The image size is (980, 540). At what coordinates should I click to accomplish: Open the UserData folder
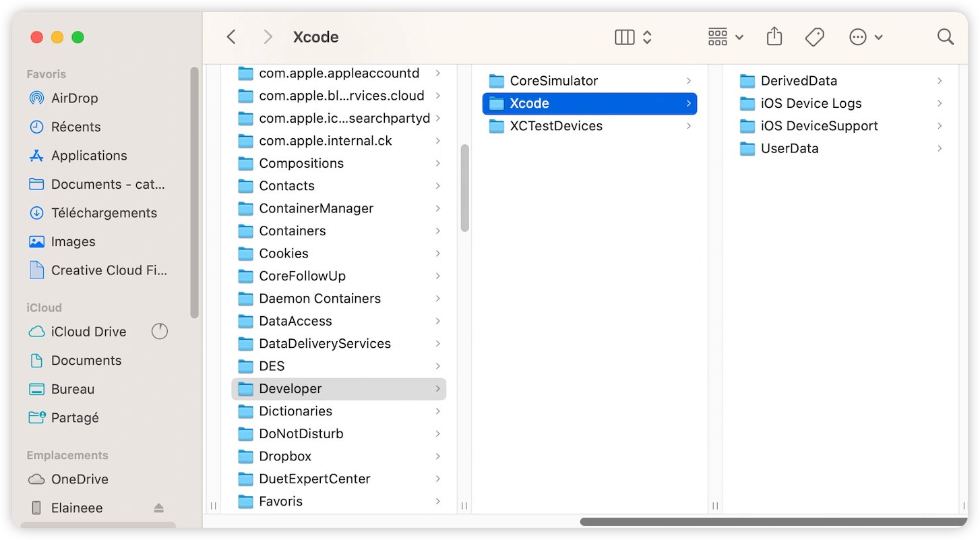840,148
